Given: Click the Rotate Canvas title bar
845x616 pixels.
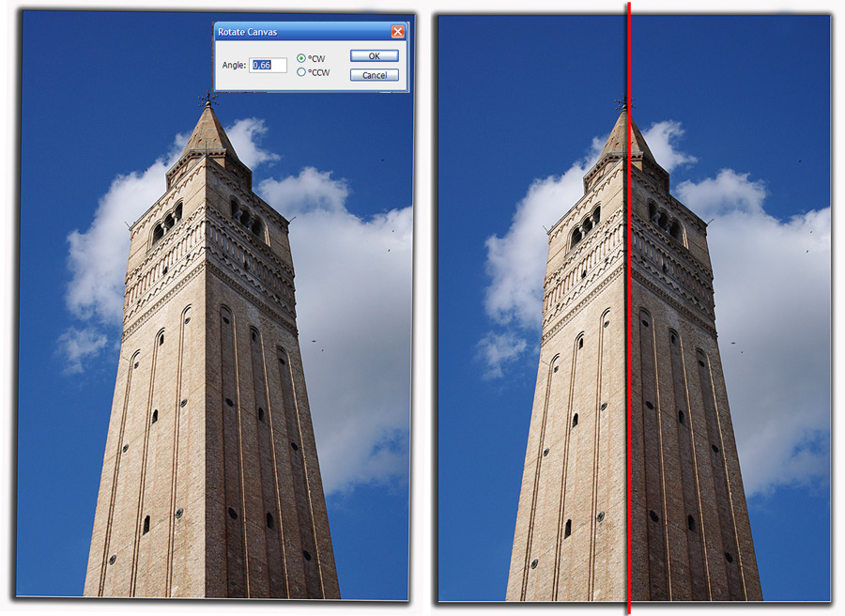Looking at the screenshot, I should coord(282,31).
